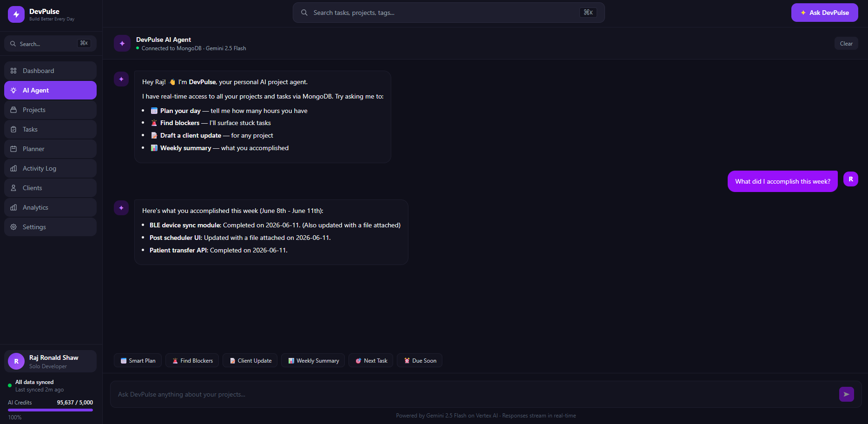This screenshot has height=424, width=868.
Task: Select the Smart Plan quick prompt
Action: tap(138, 361)
